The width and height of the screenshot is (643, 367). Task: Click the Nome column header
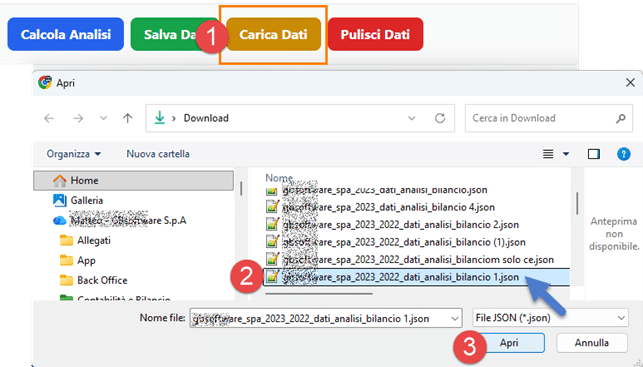[279, 178]
